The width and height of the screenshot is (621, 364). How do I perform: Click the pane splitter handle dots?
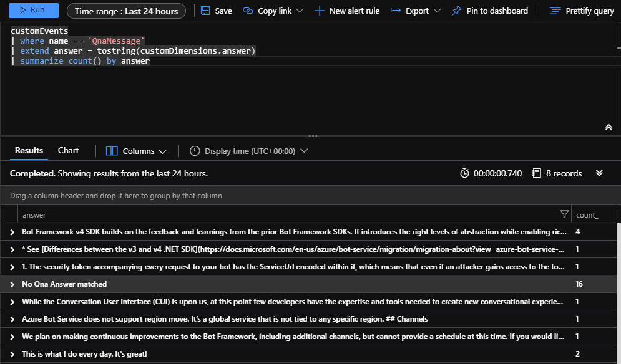313,136
